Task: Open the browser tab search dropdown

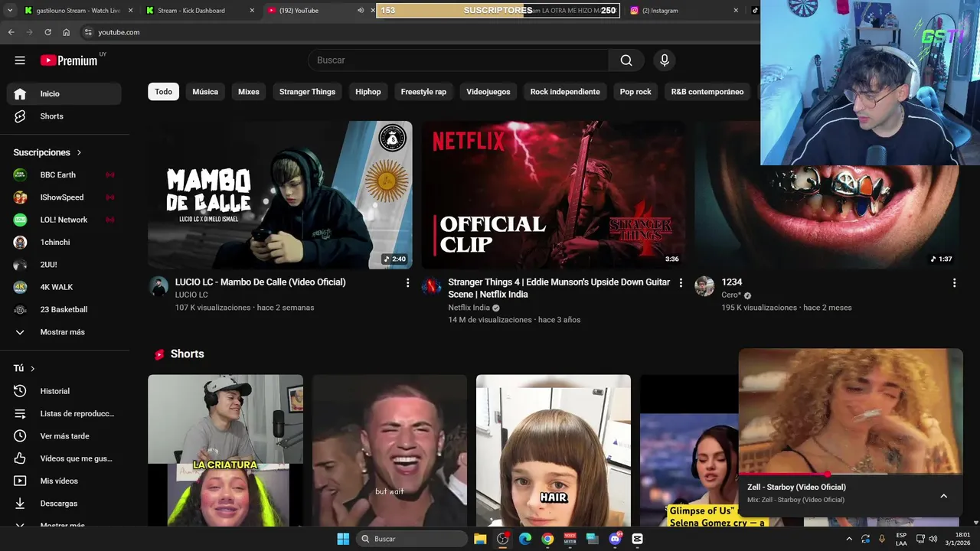Action: tap(11, 11)
